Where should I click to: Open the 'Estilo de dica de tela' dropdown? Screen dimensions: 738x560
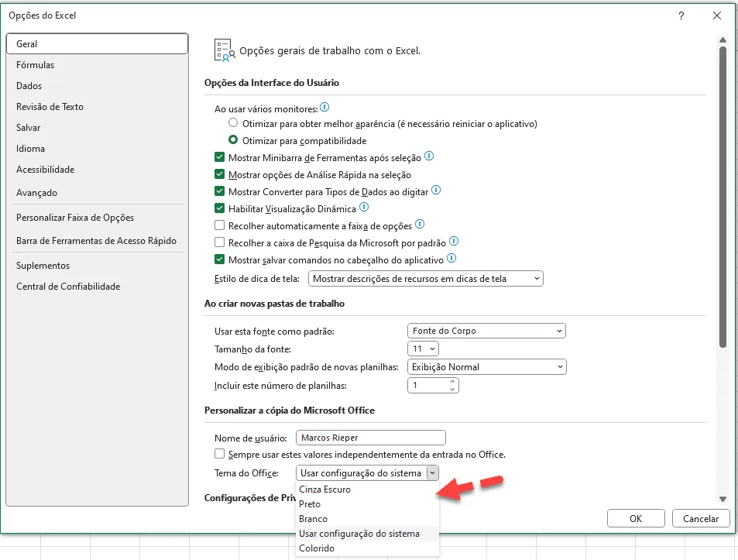point(425,279)
